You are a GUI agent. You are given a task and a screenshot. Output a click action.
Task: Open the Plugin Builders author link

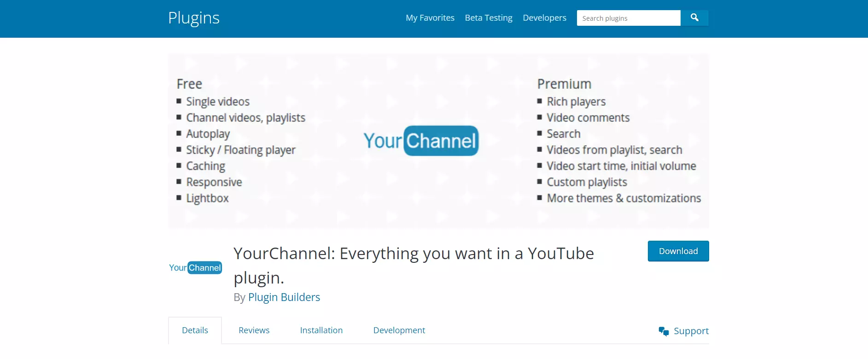click(x=284, y=297)
